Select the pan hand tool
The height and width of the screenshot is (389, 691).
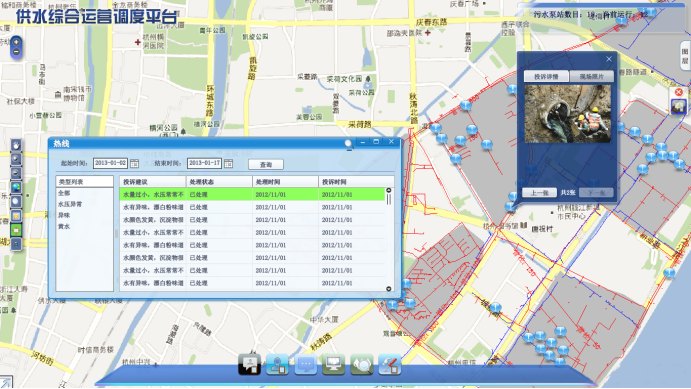16,145
